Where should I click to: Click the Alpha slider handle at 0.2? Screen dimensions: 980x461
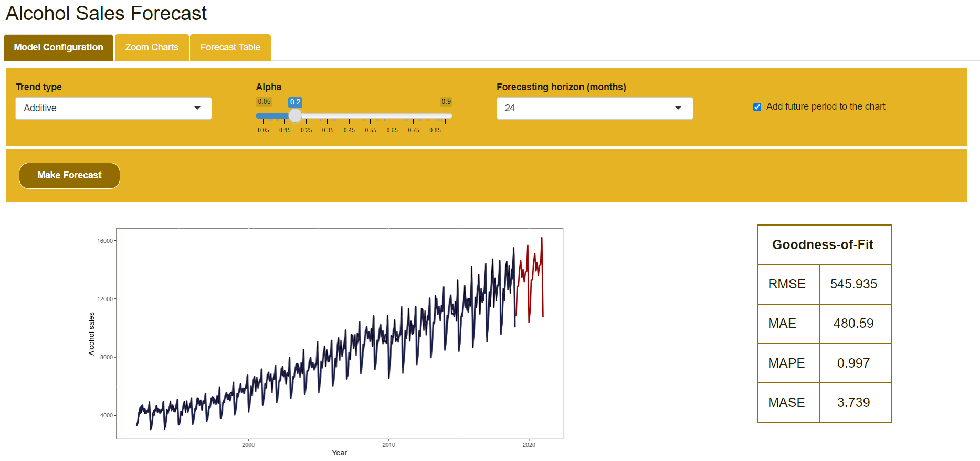tap(296, 115)
